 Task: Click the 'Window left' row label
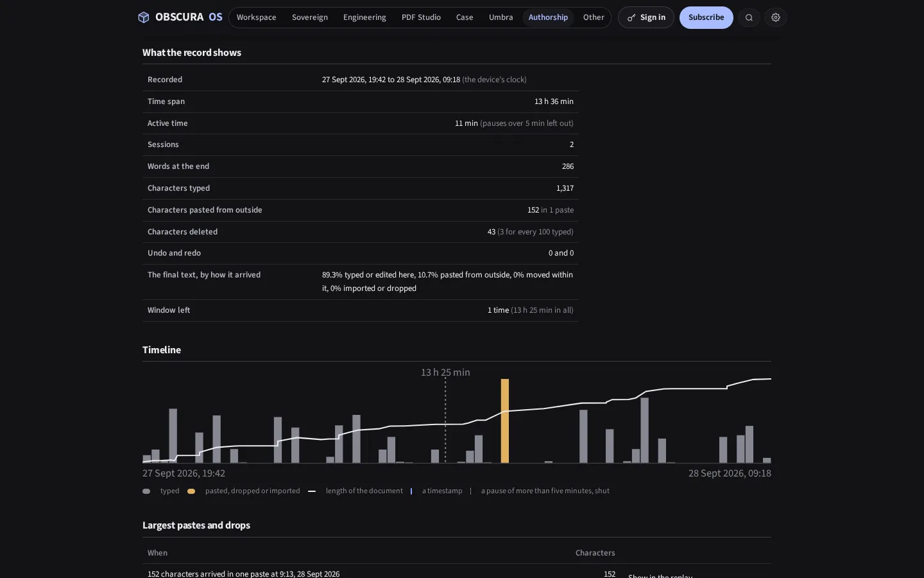tap(169, 310)
